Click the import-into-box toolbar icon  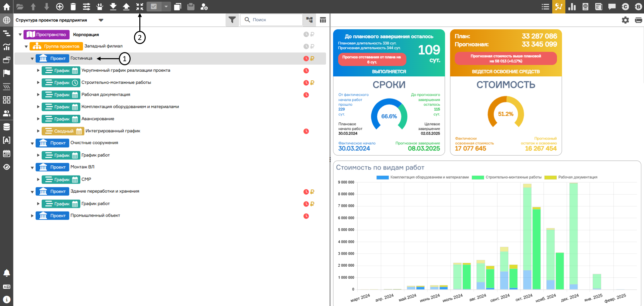coord(100,6)
